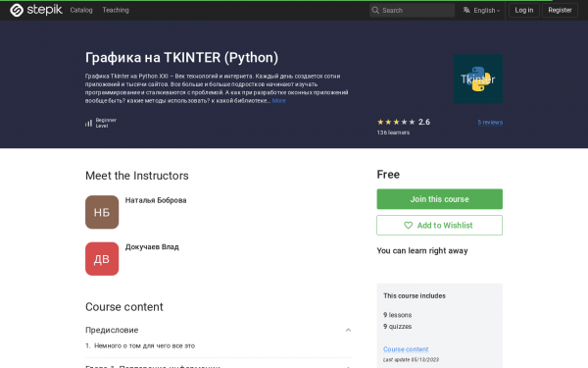588x368 pixels.
Task: Open lesson Немного о том для чего все это
Action: point(144,345)
